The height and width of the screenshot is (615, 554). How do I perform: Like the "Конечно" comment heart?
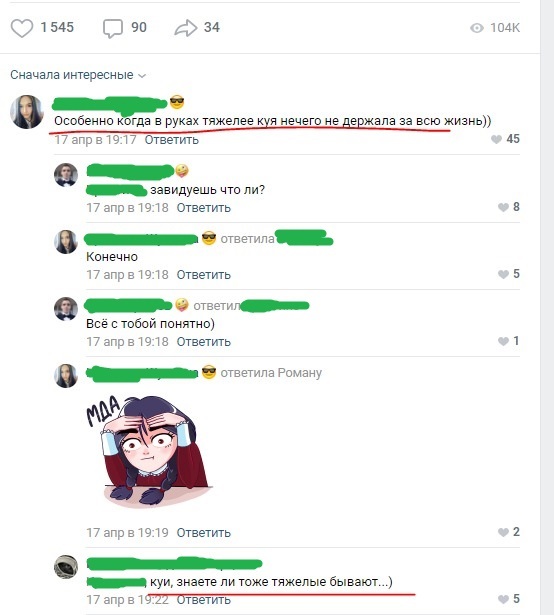(503, 274)
